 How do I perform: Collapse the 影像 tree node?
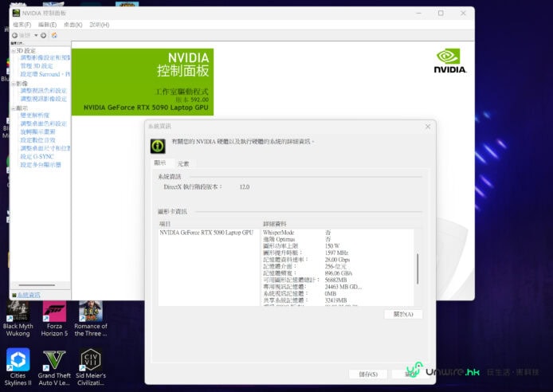tap(14, 84)
